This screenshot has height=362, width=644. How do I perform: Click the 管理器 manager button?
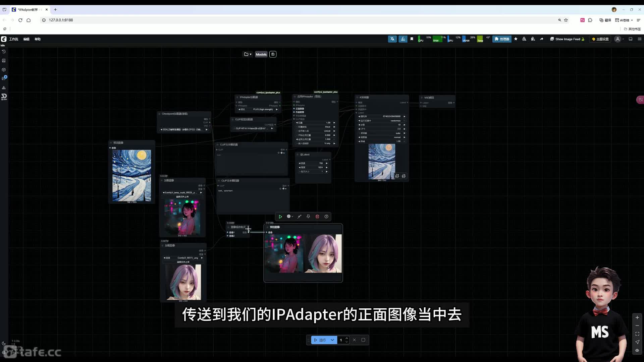(x=502, y=39)
